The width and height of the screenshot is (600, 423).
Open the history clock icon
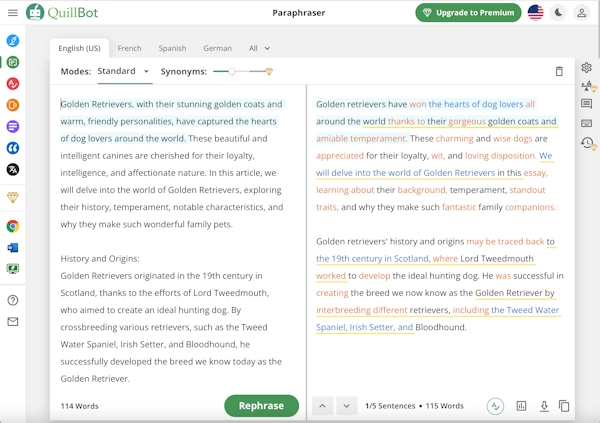coord(587,143)
